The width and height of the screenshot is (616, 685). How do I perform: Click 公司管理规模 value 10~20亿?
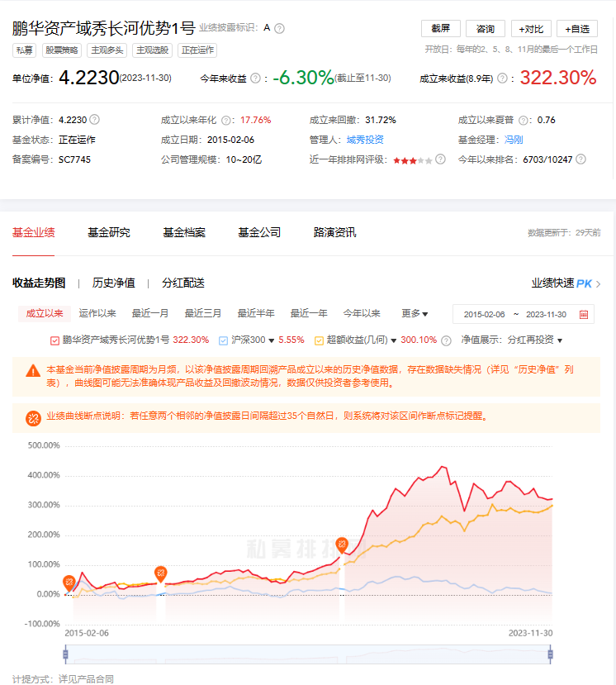click(x=244, y=160)
